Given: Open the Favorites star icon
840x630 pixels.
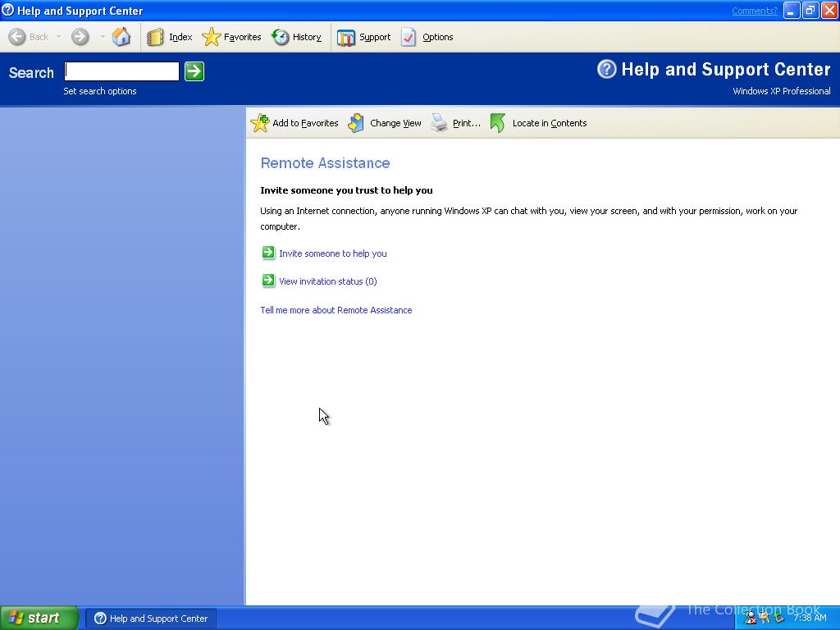Looking at the screenshot, I should (211, 37).
